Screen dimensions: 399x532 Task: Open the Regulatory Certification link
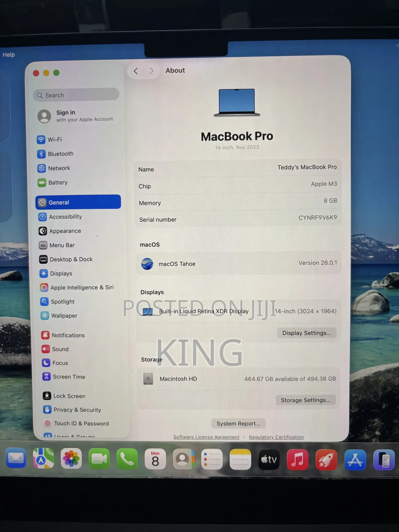pos(276,437)
